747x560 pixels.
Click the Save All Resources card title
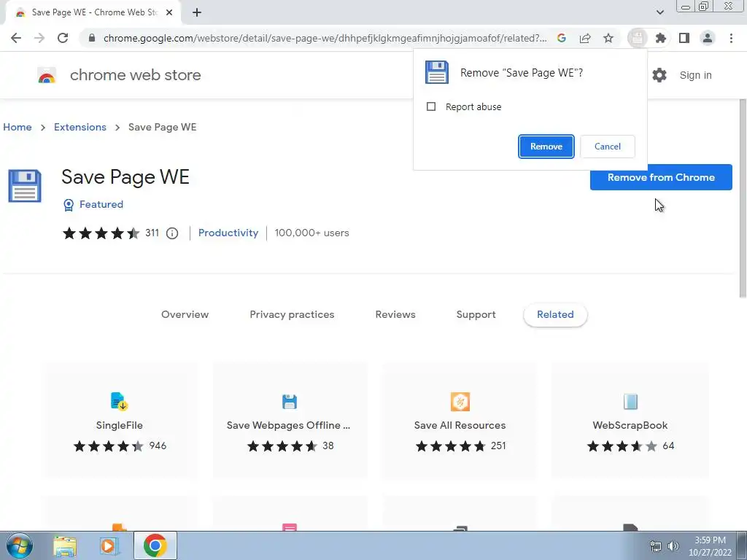click(460, 425)
